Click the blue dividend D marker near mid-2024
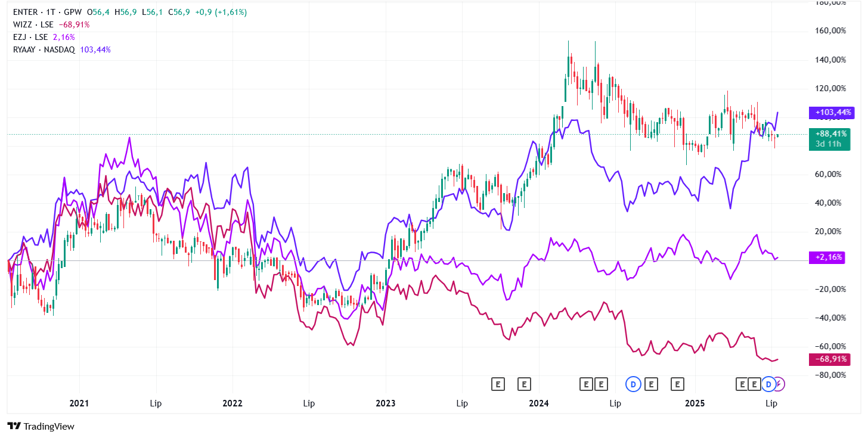 (633, 384)
